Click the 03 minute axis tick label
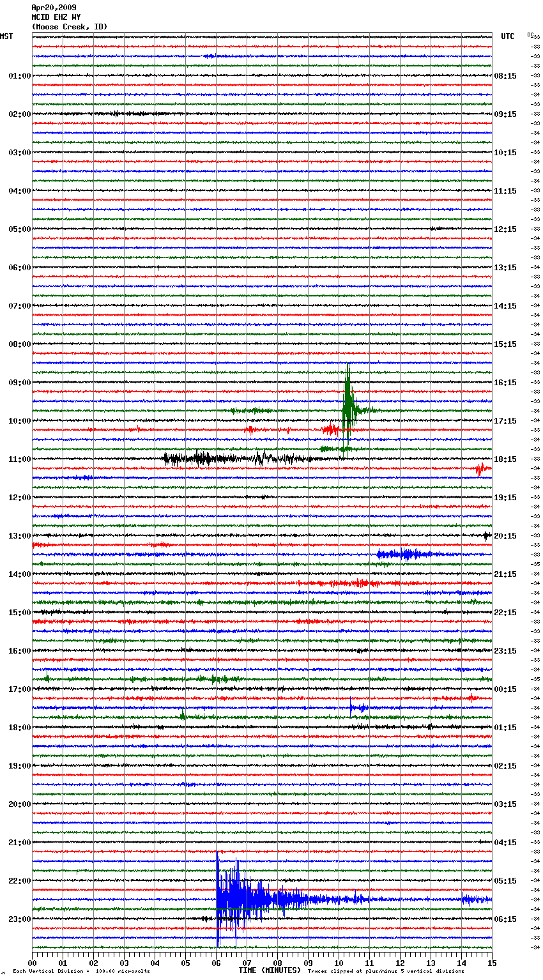This screenshot has height=980, width=543. pyautogui.click(x=124, y=963)
